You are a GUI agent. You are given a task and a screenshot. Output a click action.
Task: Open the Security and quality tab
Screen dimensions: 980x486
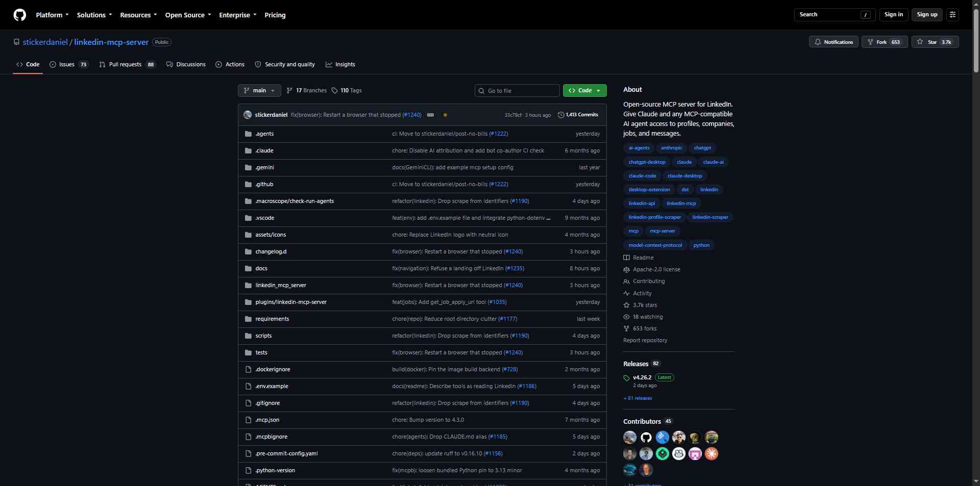tap(285, 64)
